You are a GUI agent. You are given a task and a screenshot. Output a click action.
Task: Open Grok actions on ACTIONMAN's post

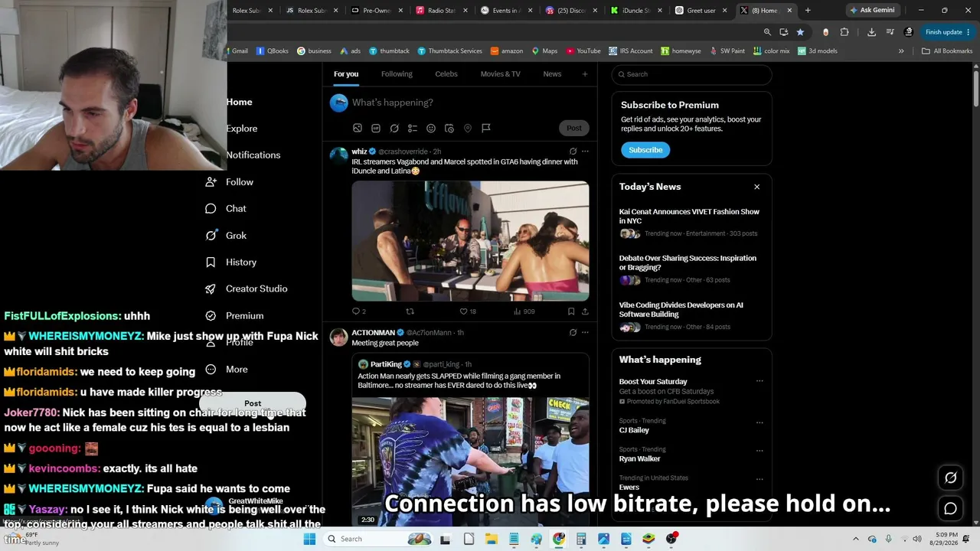tap(573, 333)
